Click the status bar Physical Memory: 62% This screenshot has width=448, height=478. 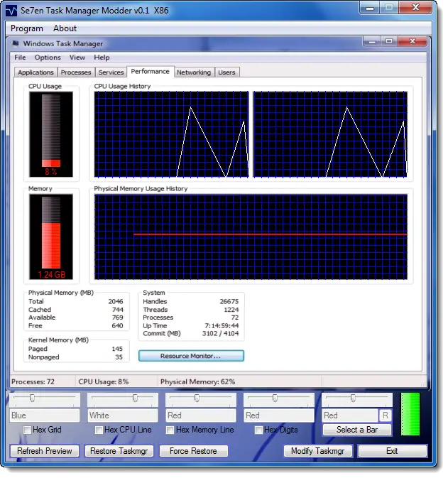[x=198, y=383]
